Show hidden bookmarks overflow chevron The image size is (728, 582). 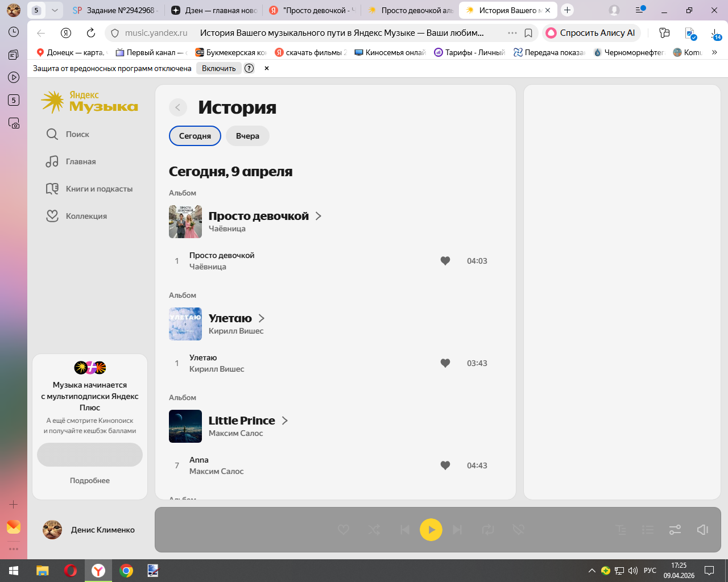click(x=714, y=52)
